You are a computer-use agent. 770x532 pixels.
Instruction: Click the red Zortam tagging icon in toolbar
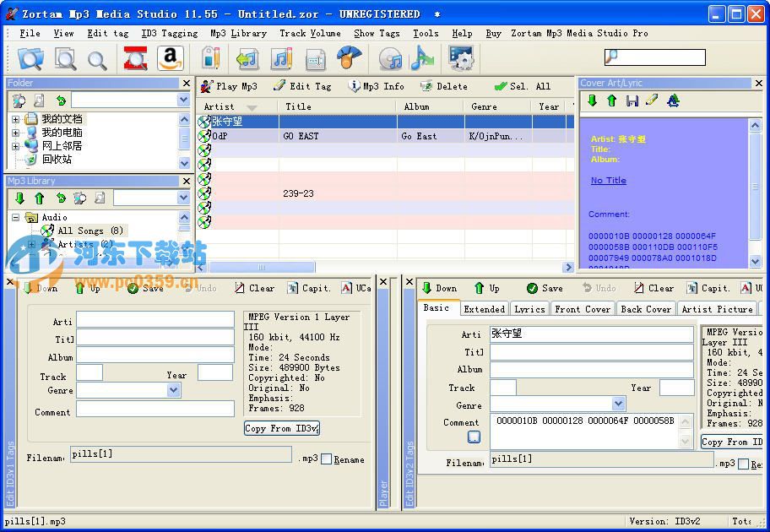(x=138, y=58)
